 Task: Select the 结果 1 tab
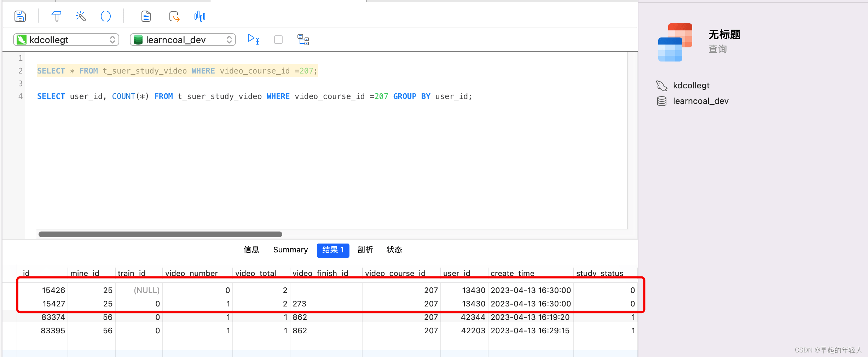pyautogui.click(x=333, y=250)
